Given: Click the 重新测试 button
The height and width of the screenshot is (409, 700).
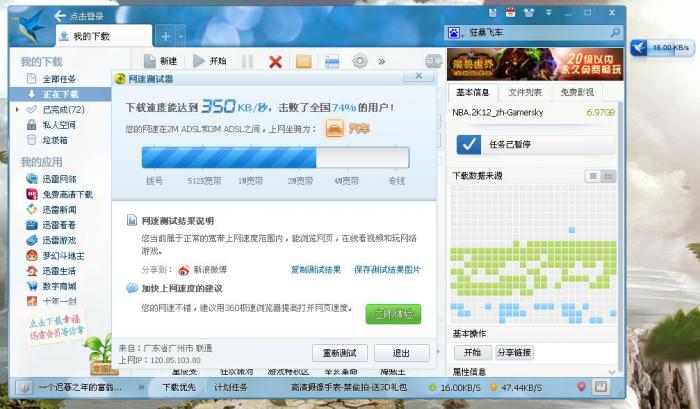Looking at the screenshot, I should (x=340, y=353).
